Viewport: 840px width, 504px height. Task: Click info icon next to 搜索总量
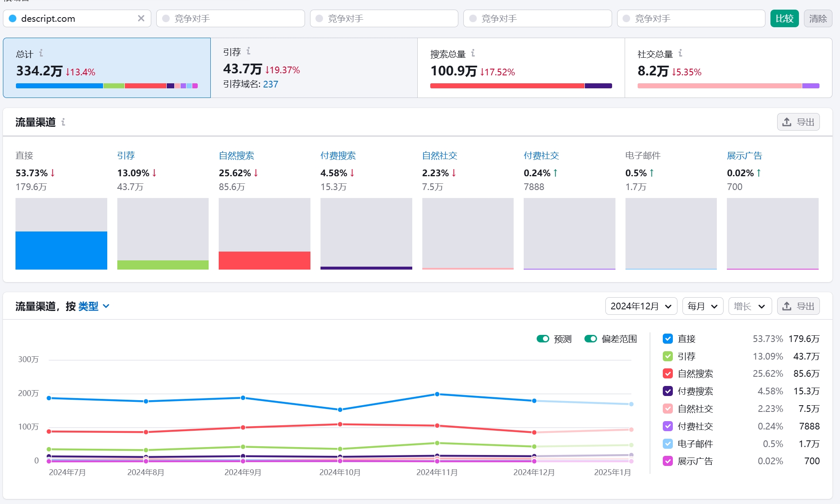click(473, 53)
